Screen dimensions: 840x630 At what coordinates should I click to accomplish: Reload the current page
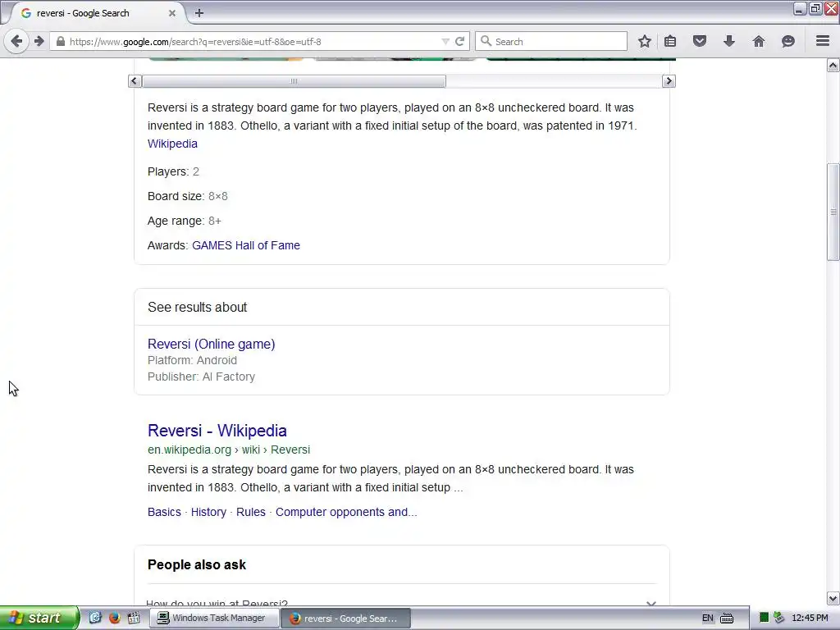point(459,41)
